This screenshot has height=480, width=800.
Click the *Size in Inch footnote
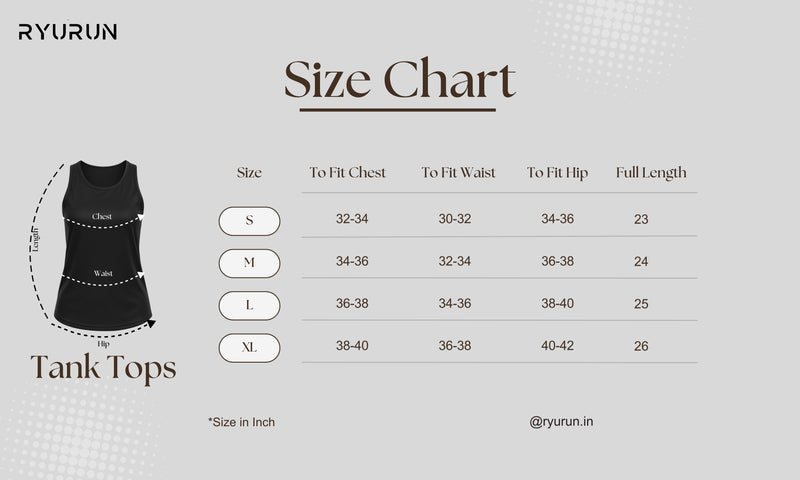(x=241, y=422)
